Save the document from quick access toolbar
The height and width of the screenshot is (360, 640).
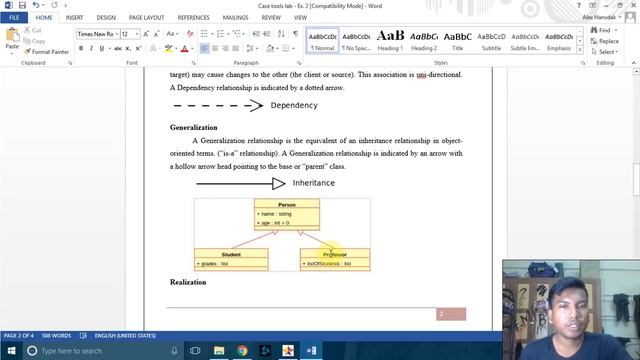point(22,5)
